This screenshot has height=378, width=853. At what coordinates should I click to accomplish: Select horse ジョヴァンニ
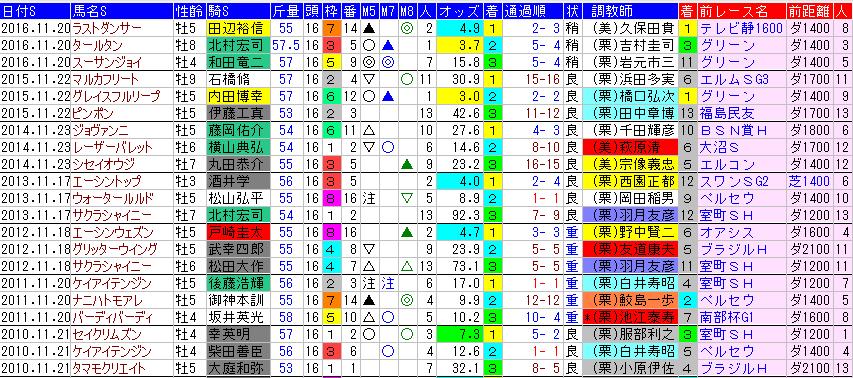click(x=100, y=130)
